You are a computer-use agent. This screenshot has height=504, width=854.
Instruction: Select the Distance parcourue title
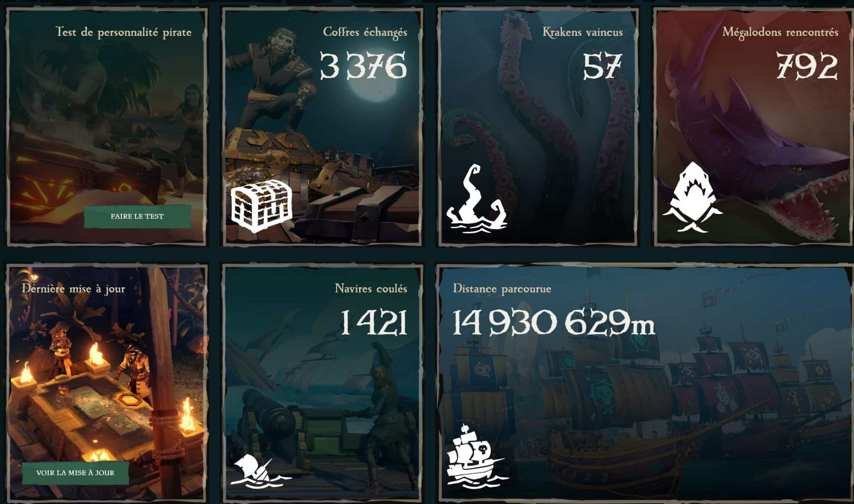tap(502, 289)
